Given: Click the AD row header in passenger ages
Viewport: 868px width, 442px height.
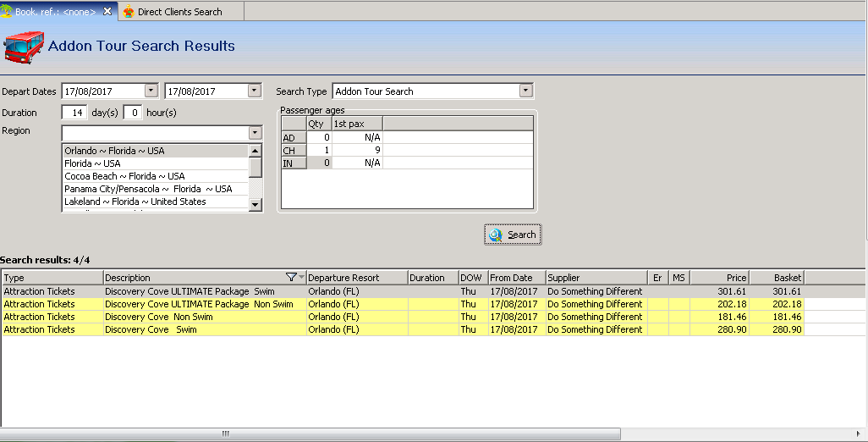Looking at the screenshot, I should pos(294,137).
